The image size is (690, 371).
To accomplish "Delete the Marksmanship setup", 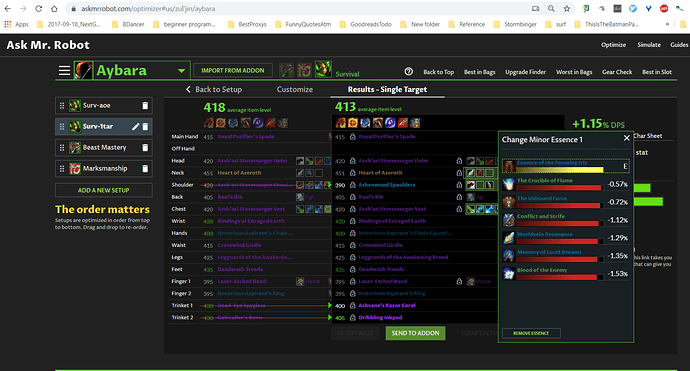I will [145, 169].
